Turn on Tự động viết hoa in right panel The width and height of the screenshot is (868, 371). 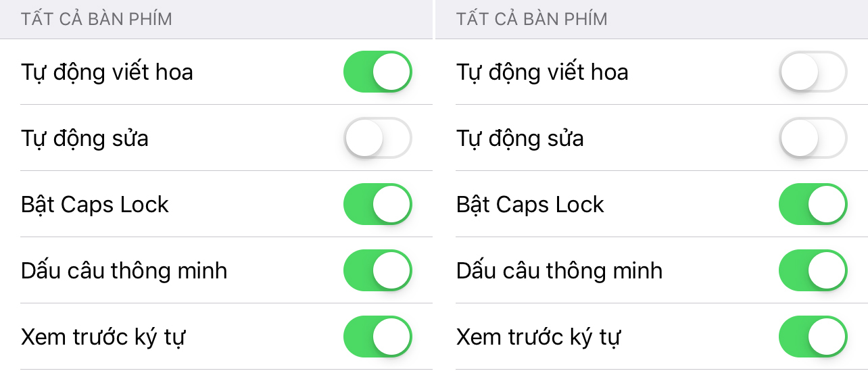813,72
